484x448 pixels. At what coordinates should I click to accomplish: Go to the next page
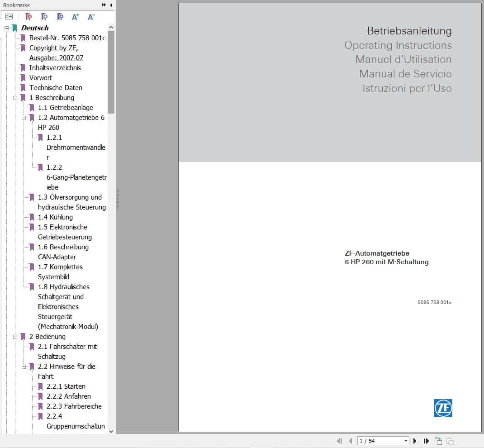point(415,441)
